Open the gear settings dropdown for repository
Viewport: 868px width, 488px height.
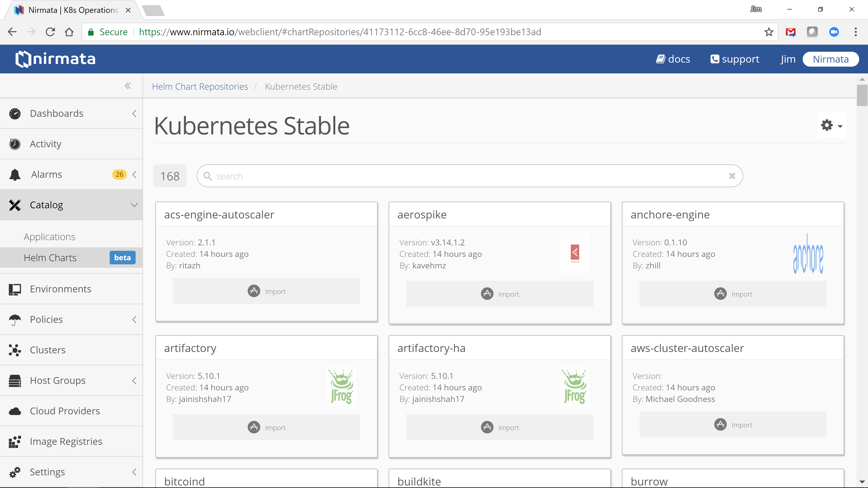point(832,125)
